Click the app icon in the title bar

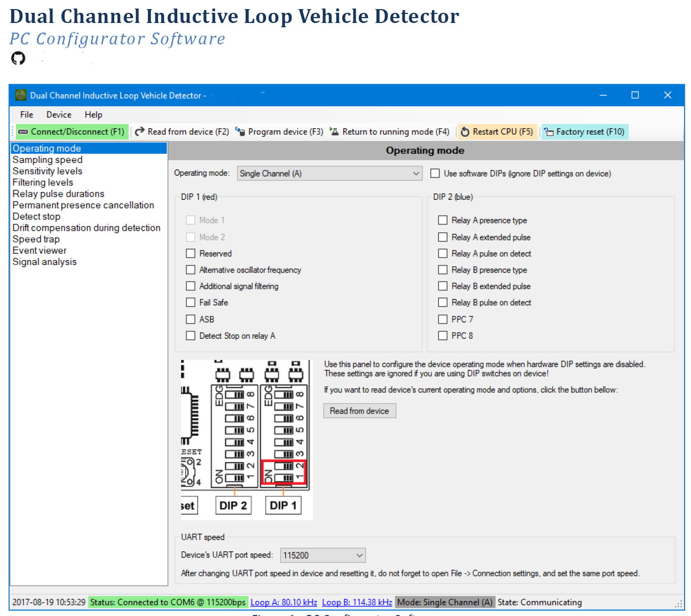tap(21, 95)
